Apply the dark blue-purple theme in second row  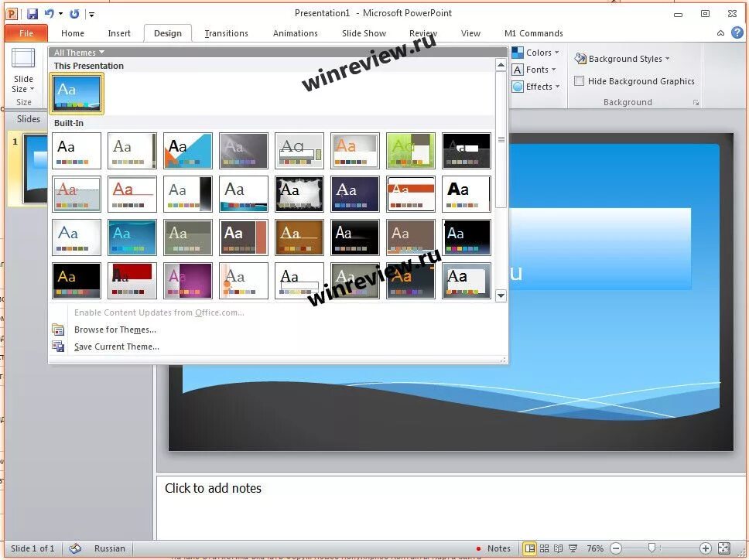(x=355, y=194)
